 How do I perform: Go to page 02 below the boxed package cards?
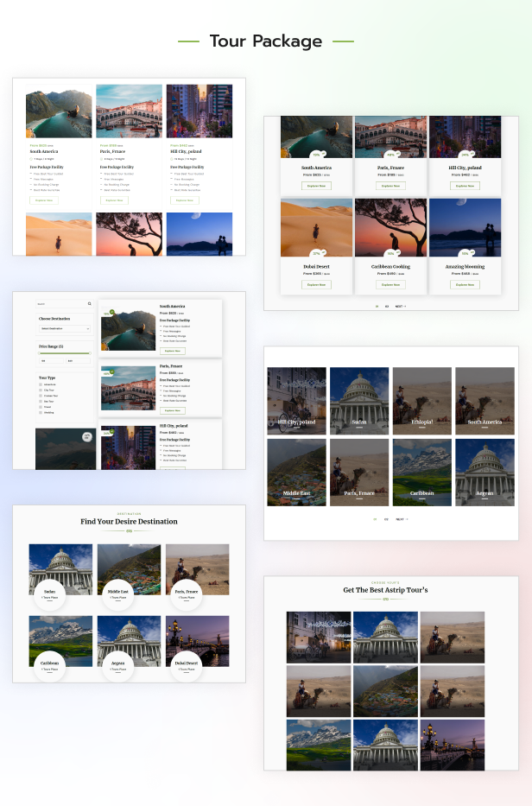pos(387,306)
